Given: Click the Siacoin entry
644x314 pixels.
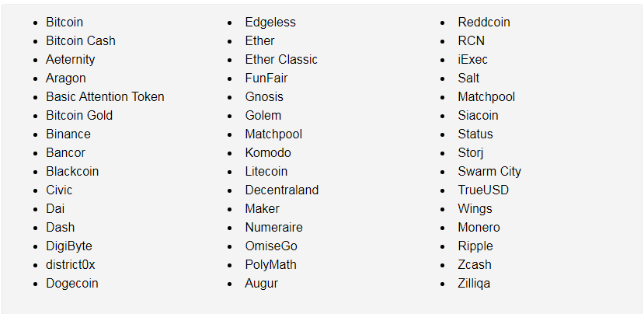Looking at the screenshot, I should (x=478, y=116).
